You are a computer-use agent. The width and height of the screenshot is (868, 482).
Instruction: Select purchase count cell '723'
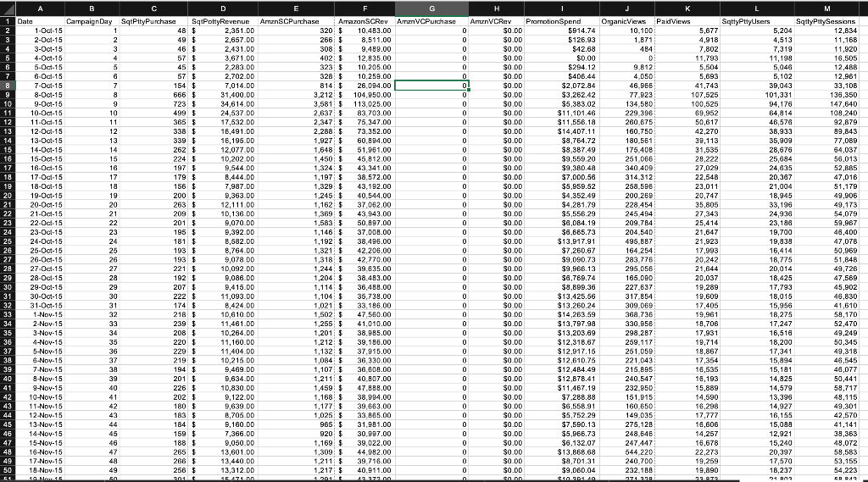153,103
